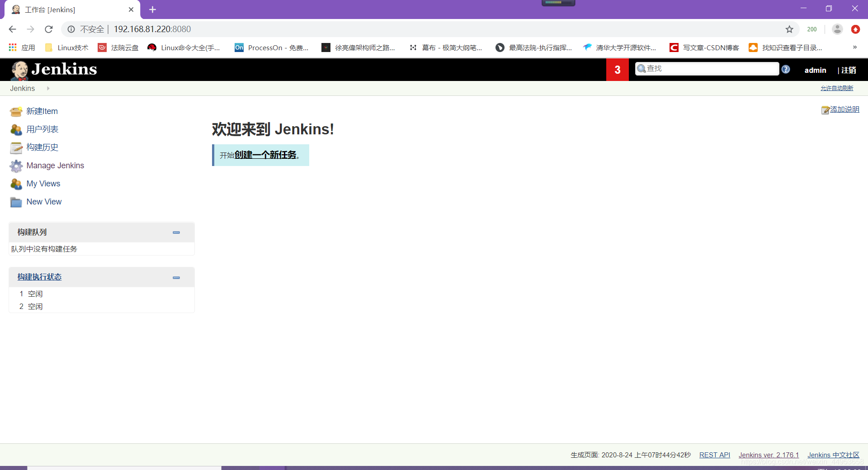868x470 pixels.
Task: Expand the Jenkins breadcrumb arrow
Action: coord(48,88)
